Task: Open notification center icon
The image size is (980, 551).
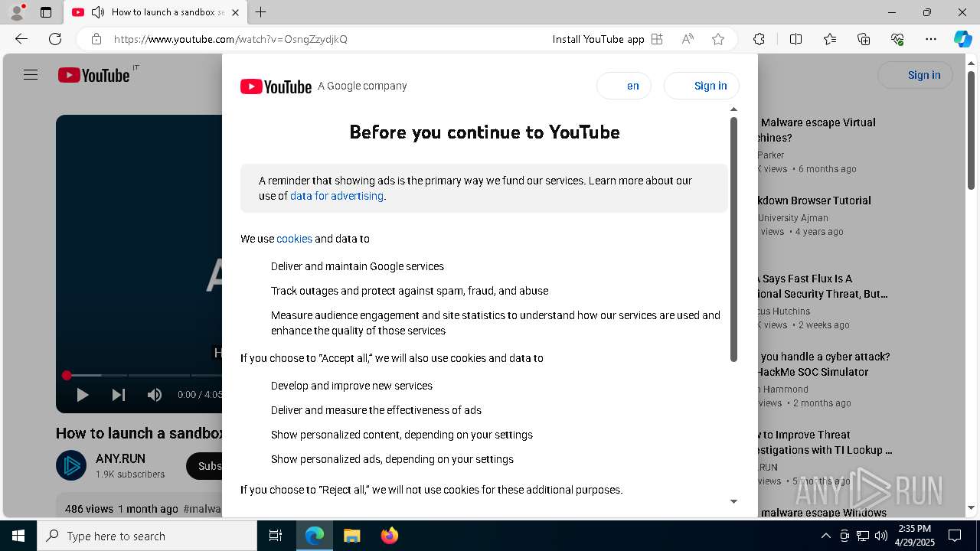Action: [x=955, y=536]
